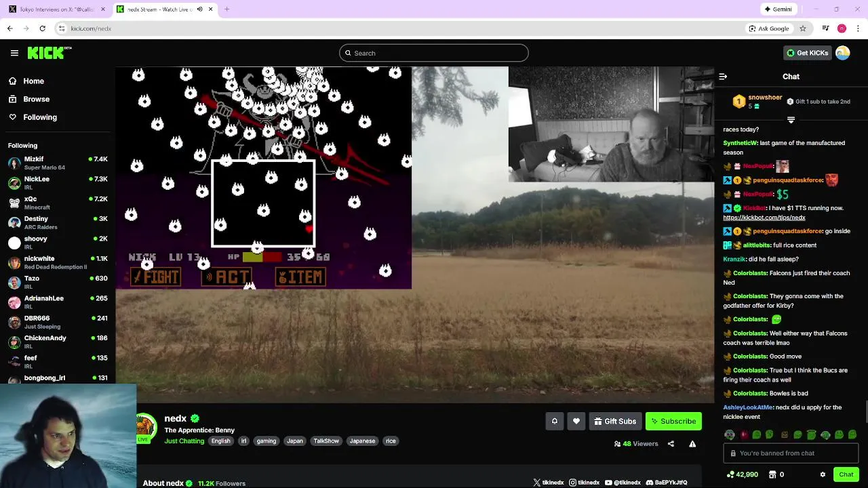Open the Discord invite BaEPYkJtfQ

click(667, 483)
